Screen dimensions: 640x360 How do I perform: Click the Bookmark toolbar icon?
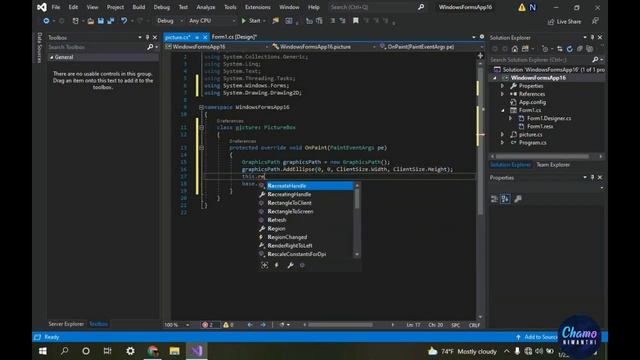356,21
